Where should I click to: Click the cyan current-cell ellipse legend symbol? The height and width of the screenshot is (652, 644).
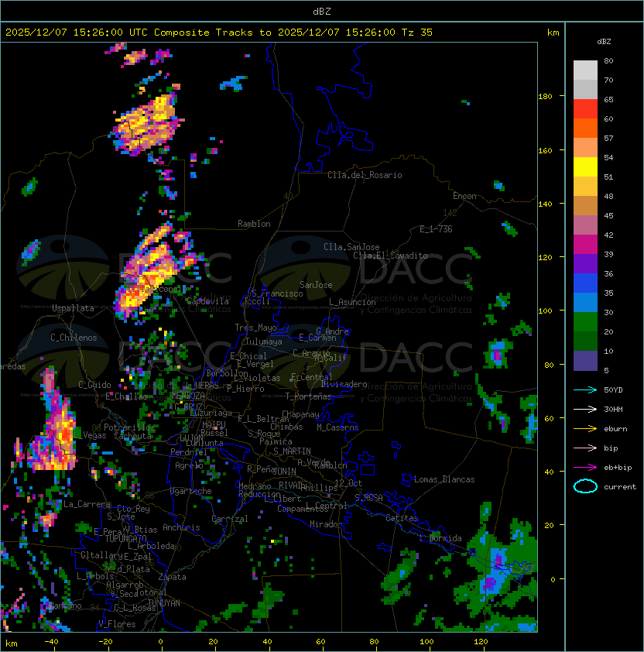pyautogui.click(x=585, y=486)
